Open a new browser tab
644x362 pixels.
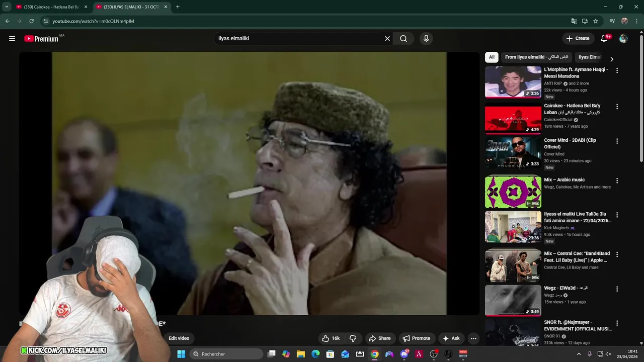(178, 7)
